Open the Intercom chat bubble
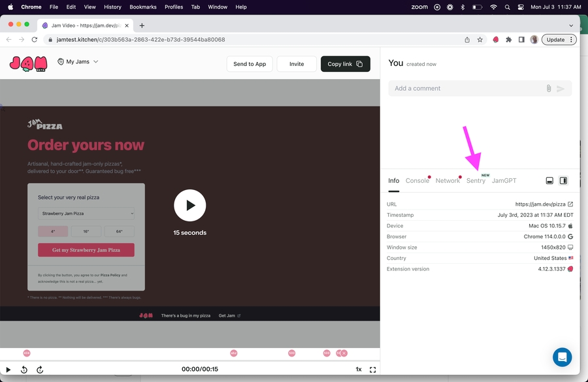Screen dimensions: 588x382 562,357
